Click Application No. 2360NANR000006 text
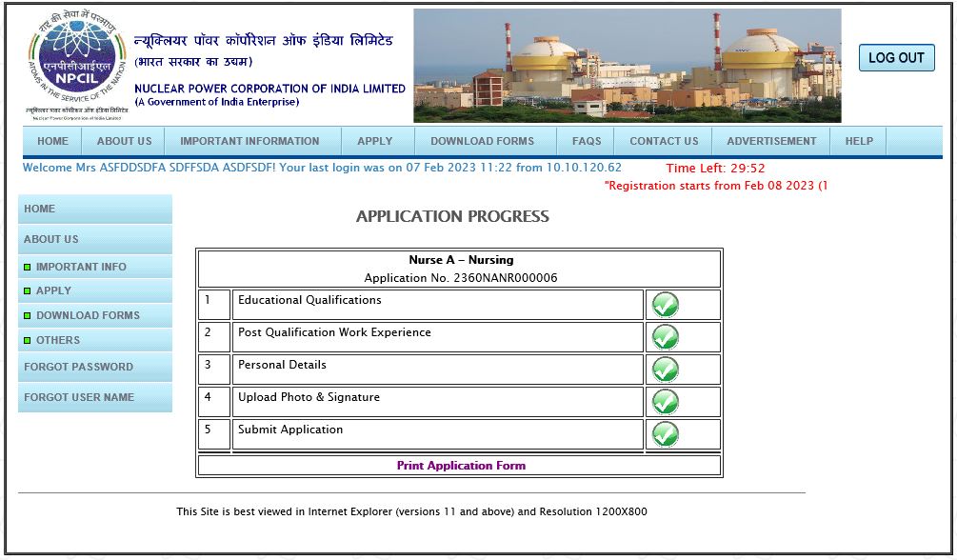This screenshot has height=560, width=957. tap(461, 278)
